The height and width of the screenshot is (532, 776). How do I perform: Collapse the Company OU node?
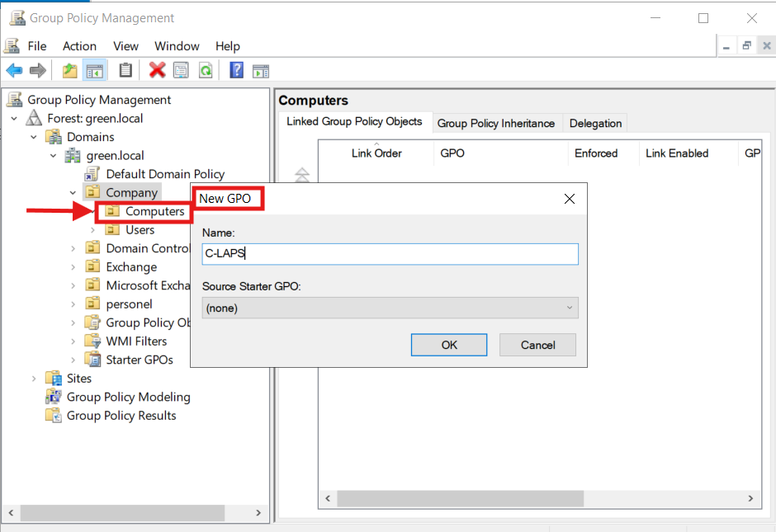coord(73,193)
